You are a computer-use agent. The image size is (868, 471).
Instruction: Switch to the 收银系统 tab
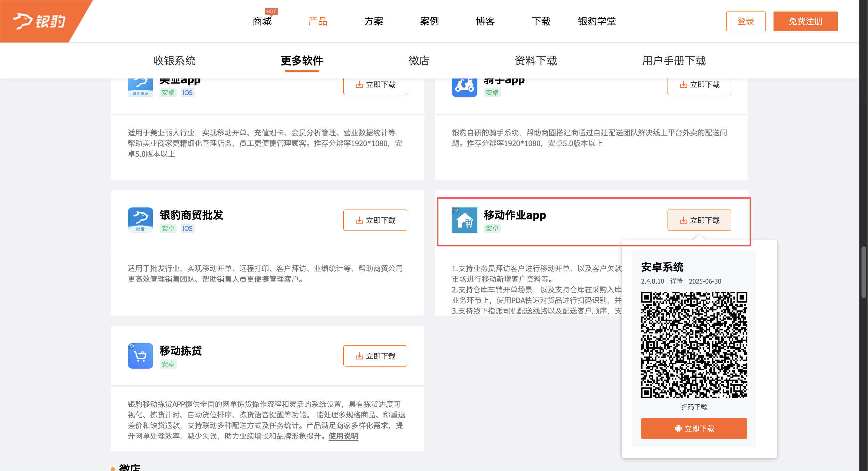(x=174, y=60)
